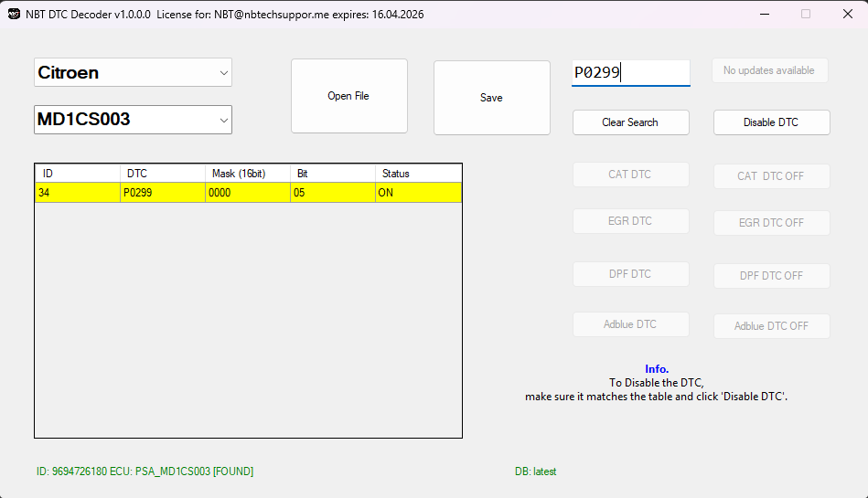Viewport: 868px width, 498px height.
Task: Click the Clear Search button
Action: pyautogui.click(x=630, y=122)
